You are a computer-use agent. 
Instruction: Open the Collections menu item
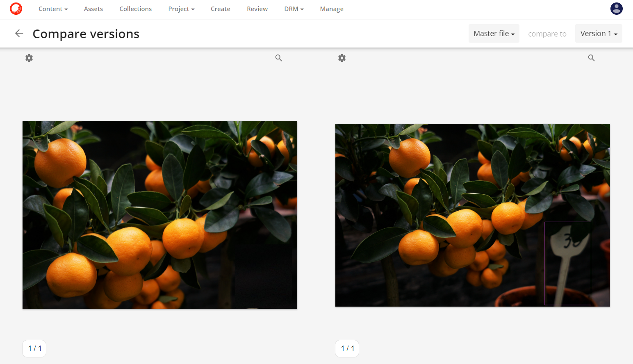[136, 9]
